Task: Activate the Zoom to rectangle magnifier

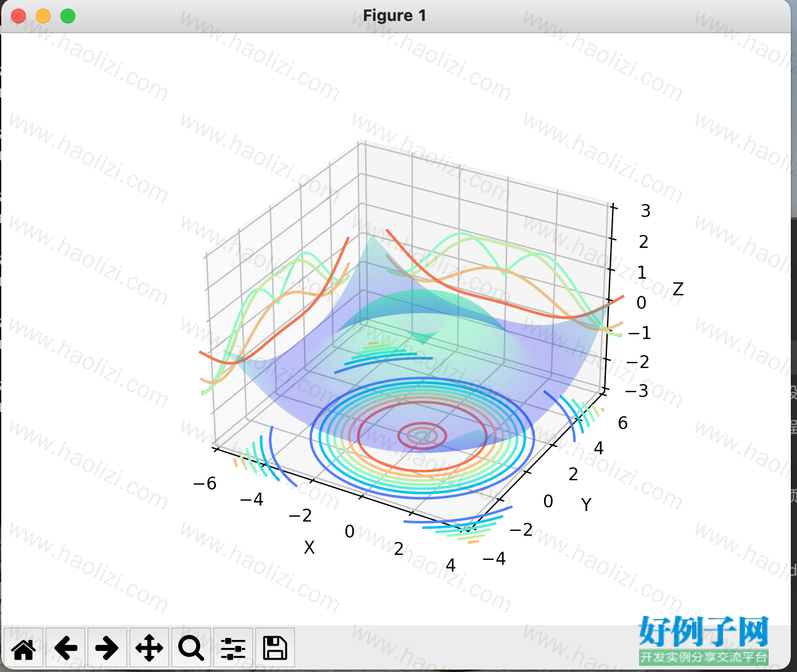Action: pyautogui.click(x=191, y=648)
